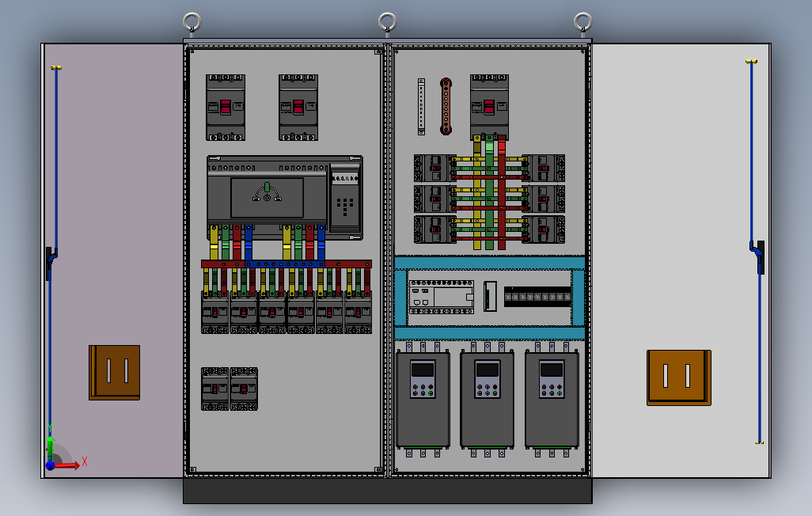The width and height of the screenshot is (812, 516).
Task: Select left breaker of lower-left breaker pair
Action: pos(215,389)
